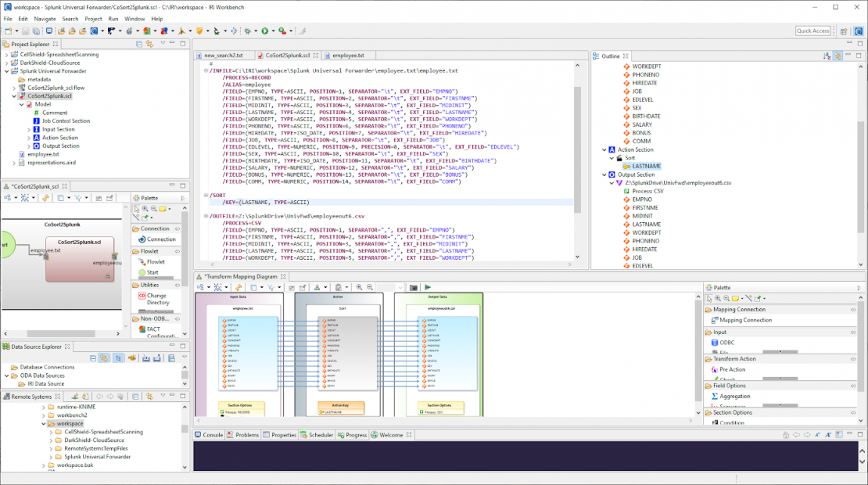
Task: Select Process: CSV item in Outline
Action: coord(644,191)
